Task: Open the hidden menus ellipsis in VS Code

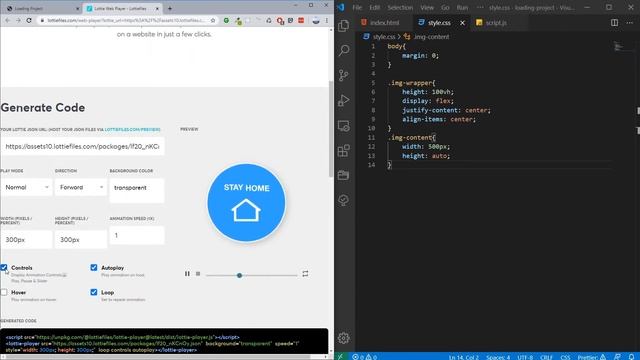Action: tap(480, 7)
